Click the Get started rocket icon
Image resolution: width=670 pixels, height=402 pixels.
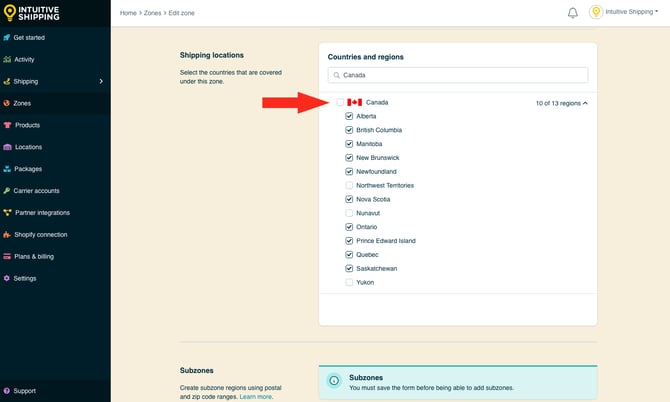click(7, 37)
